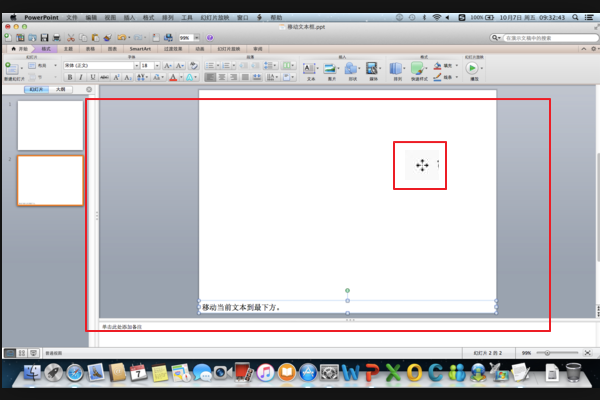Click the notes field below slide

(x=347, y=334)
